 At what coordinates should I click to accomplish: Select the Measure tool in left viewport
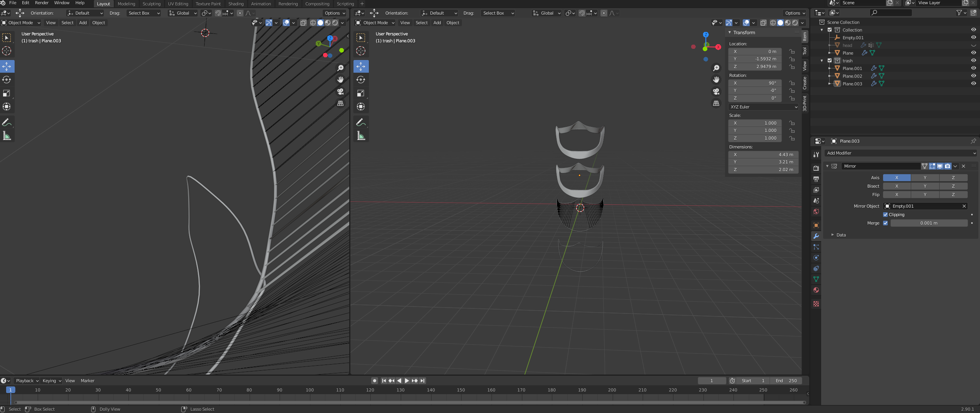coord(7,136)
